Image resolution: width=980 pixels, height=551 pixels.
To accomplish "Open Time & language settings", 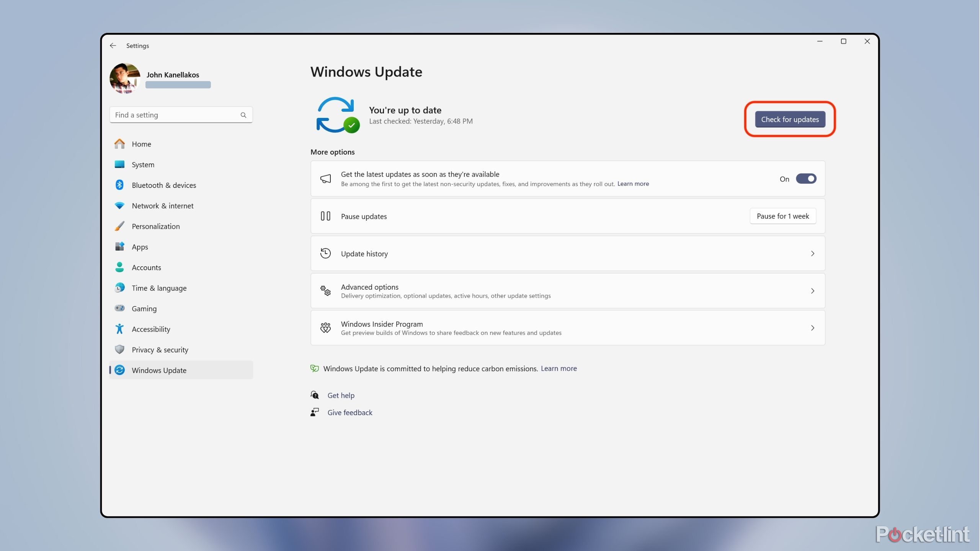I will click(181, 288).
